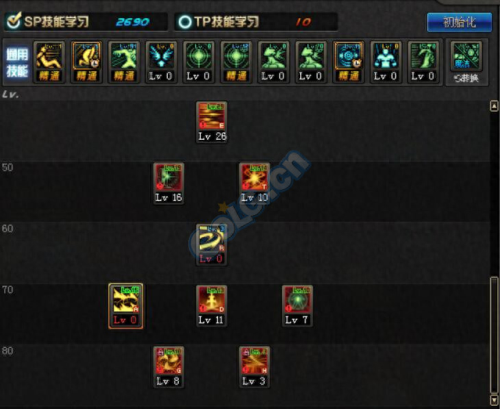Click the 初始化 reset button
This screenshot has width=500, height=409.
point(459,22)
